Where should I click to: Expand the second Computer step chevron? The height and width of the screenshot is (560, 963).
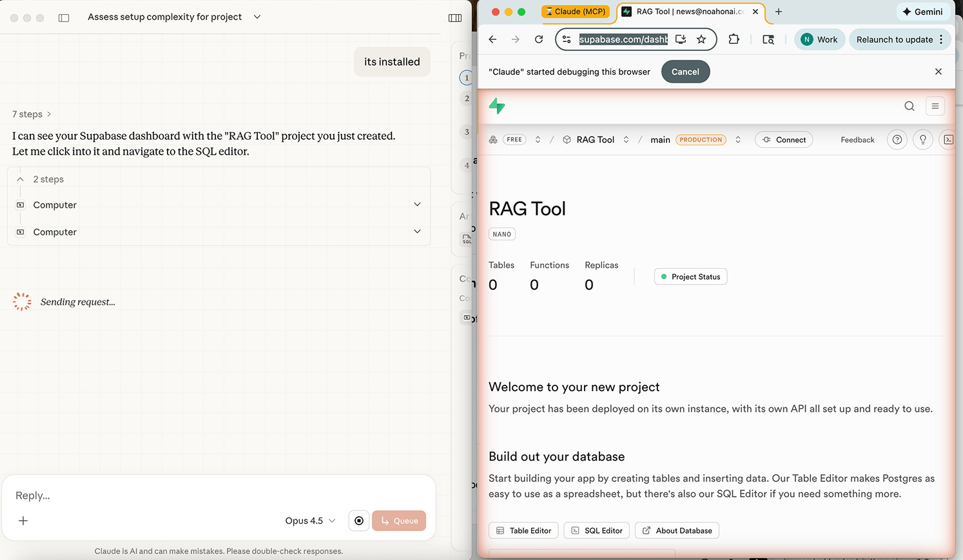pyautogui.click(x=417, y=231)
